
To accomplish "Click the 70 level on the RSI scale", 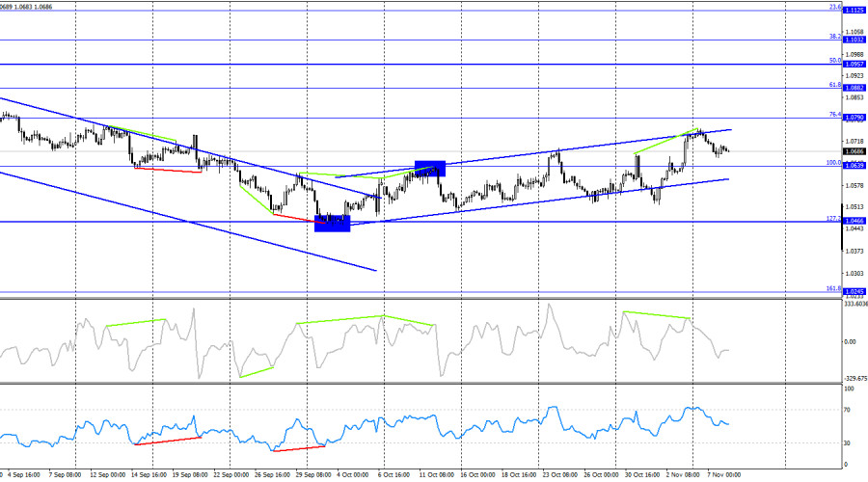I will (x=848, y=411).
